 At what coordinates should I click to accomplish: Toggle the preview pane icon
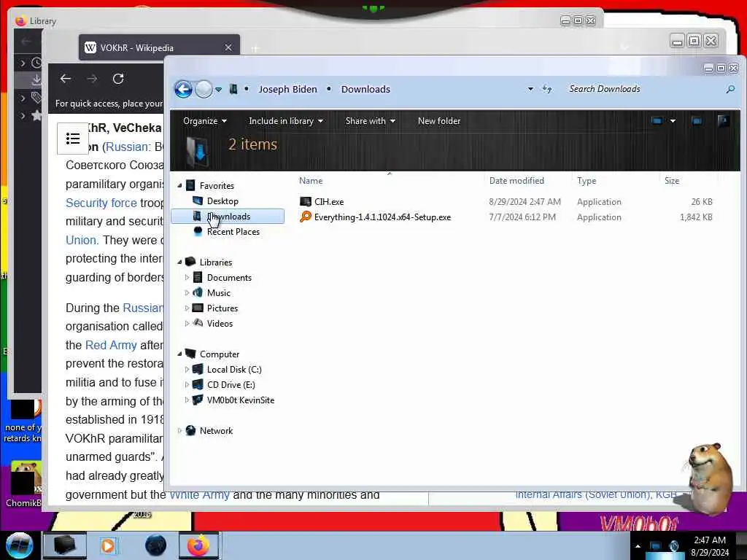(697, 121)
